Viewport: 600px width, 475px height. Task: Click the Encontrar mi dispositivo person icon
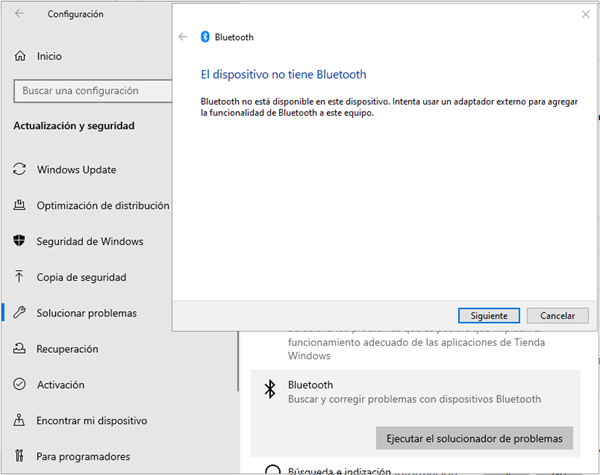(x=19, y=420)
